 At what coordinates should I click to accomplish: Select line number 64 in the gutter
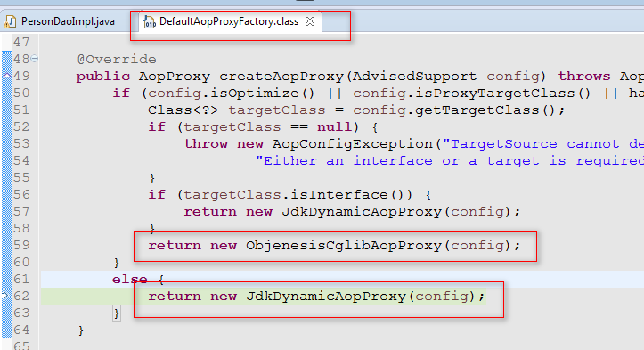coord(21,330)
